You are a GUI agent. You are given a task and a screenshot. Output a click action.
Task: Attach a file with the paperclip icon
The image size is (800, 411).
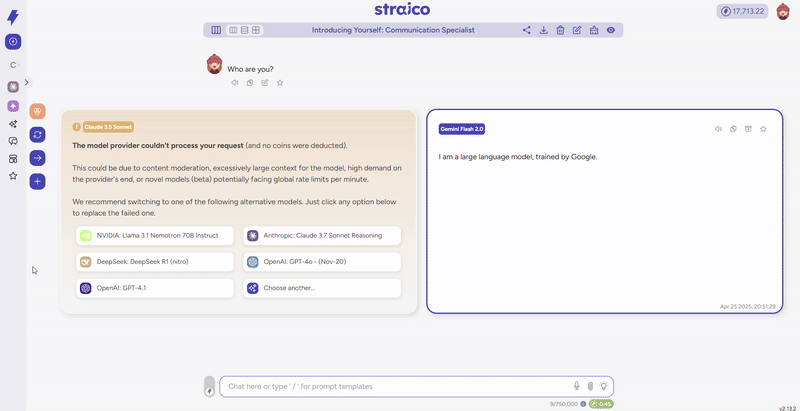pyautogui.click(x=590, y=386)
